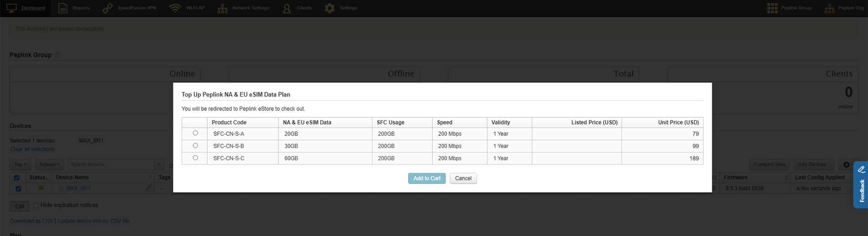Open the Network Settings icon
The width and height of the screenshot is (868, 236).
pos(222,8)
